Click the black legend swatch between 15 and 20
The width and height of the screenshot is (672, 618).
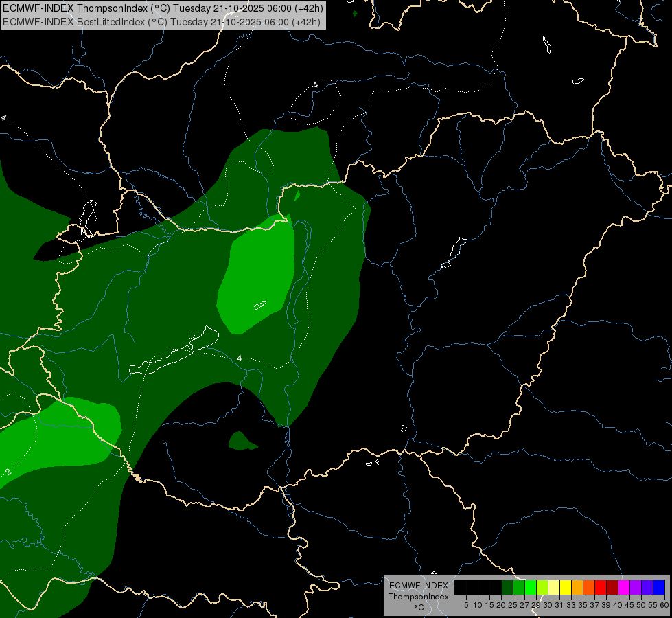pyautogui.click(x=496, y=587)
